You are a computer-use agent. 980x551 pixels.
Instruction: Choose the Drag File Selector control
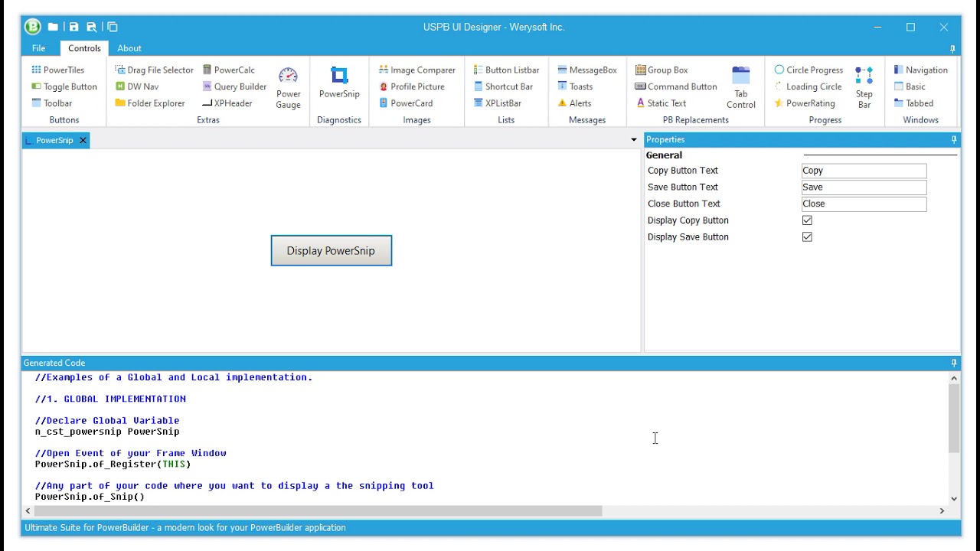(154, 70)
